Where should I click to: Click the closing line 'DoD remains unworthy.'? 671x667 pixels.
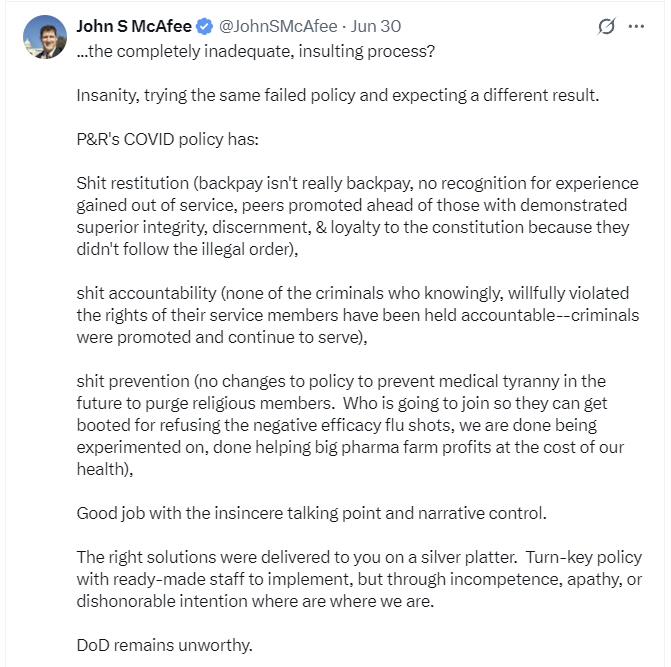click(164, 645)
